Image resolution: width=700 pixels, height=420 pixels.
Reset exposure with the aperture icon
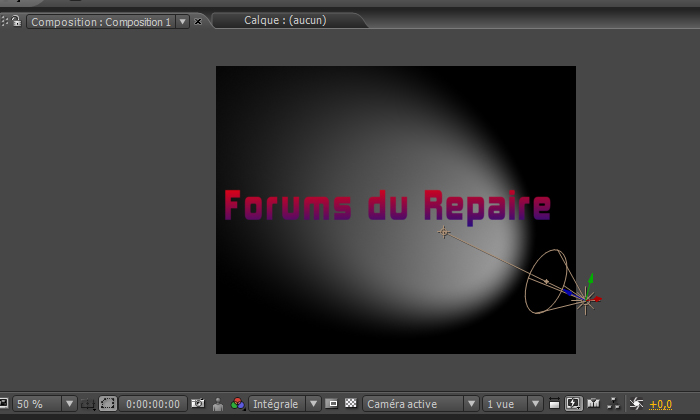click(x=636, y=404)
